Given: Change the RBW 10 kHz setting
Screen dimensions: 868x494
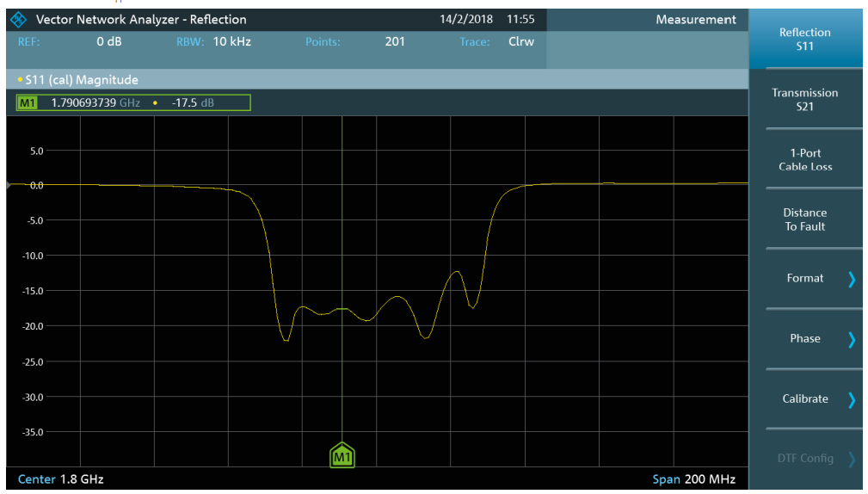Looking at the screenshot, I should tap(231, 41).
